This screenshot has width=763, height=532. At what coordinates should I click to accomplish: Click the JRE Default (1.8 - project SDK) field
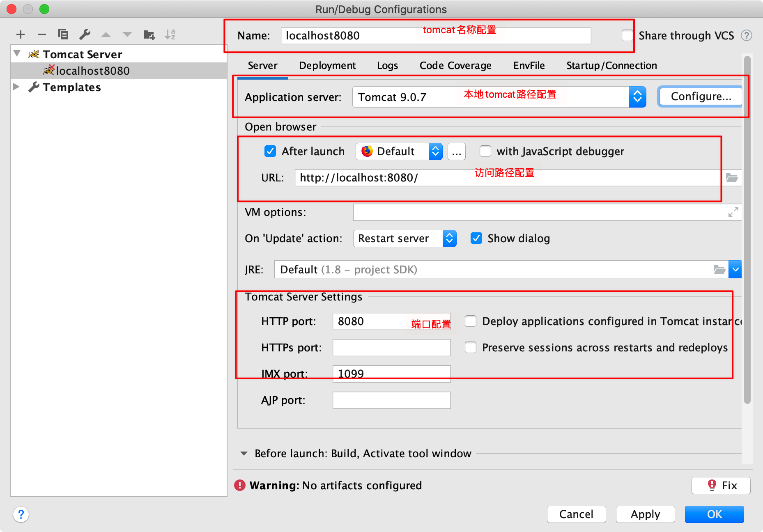click(x=501, y=270)
